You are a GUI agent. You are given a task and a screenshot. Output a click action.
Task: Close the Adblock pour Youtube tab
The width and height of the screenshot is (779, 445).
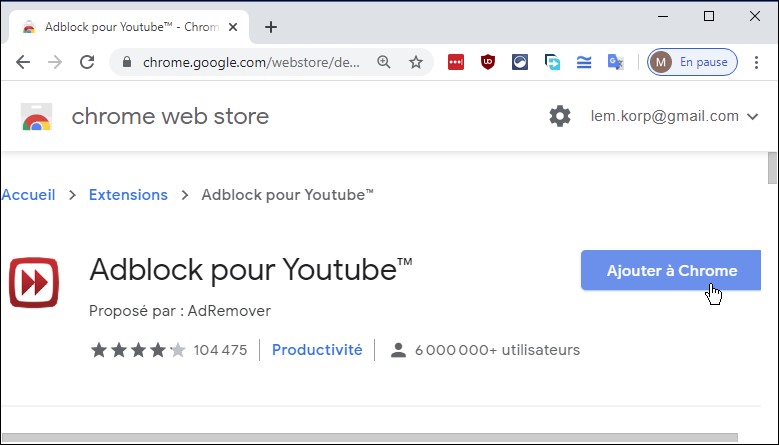(x=233, y=27)
